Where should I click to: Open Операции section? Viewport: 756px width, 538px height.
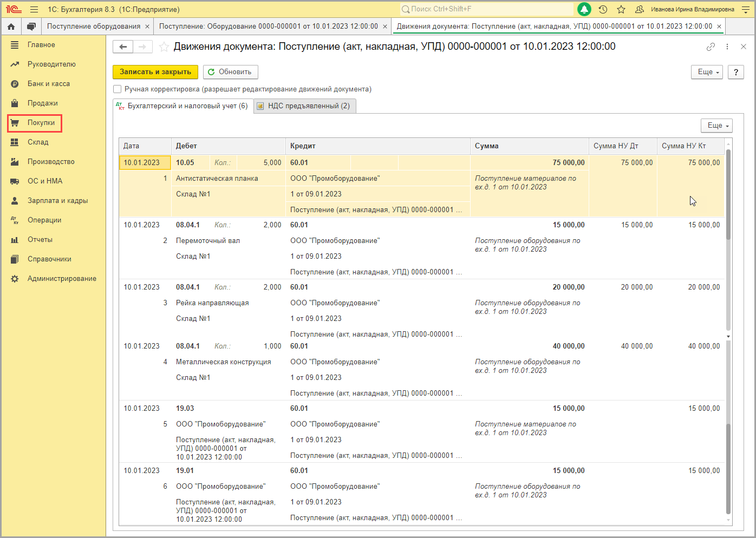pos(44,220)
